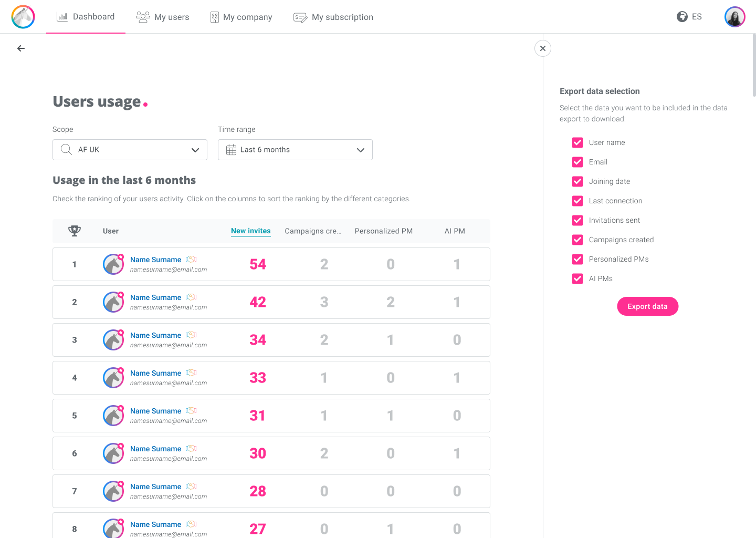Click the handshake icon in rank 4 row
This screenshot has height=538, width=756.
point(191,373)
